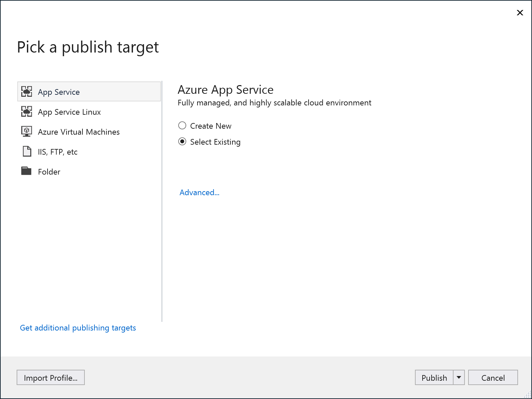
Task: Click the IIS, FTP document icon
Action: click(27, 151)
